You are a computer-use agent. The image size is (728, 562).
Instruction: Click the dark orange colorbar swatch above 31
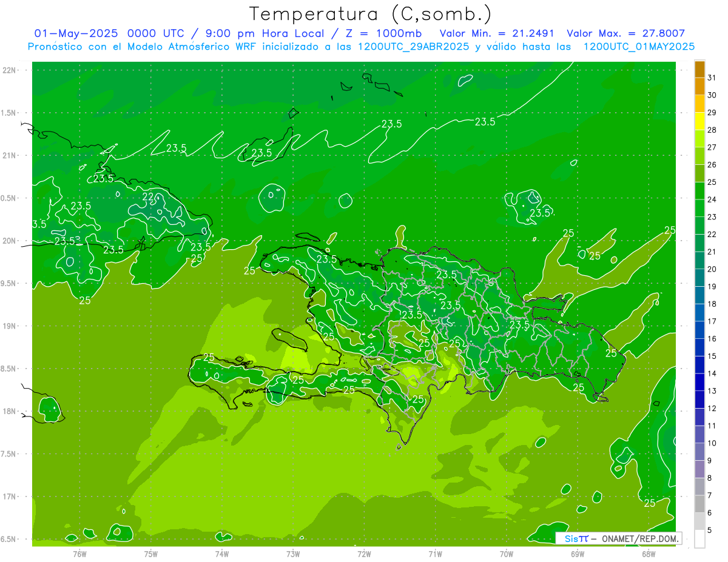[x=699, y=69]
